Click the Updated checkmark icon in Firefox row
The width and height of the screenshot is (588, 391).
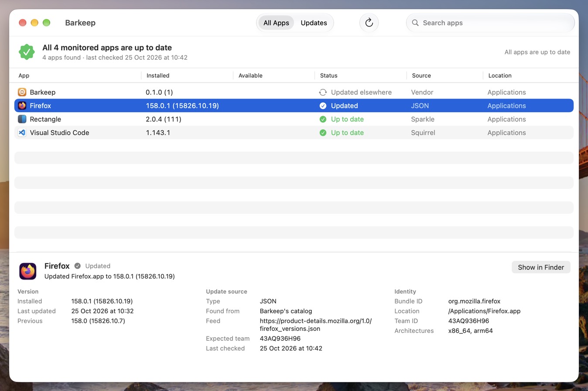pyautogui.click(x=323, y=106)
